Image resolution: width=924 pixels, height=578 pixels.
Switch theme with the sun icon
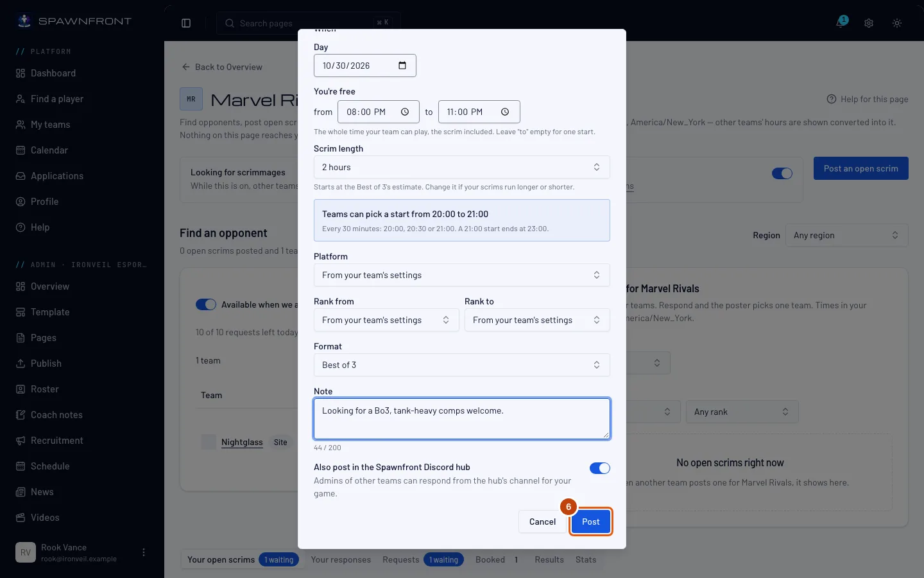[x=897, y=23]
